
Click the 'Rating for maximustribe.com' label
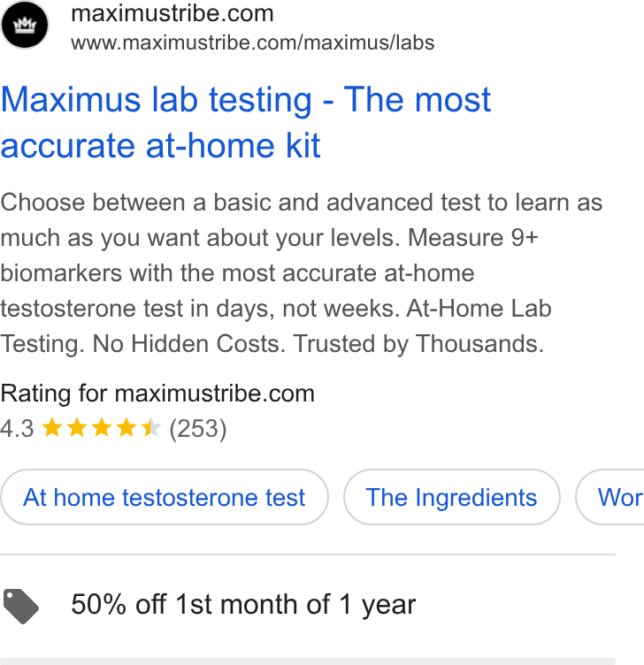[157, 394]
